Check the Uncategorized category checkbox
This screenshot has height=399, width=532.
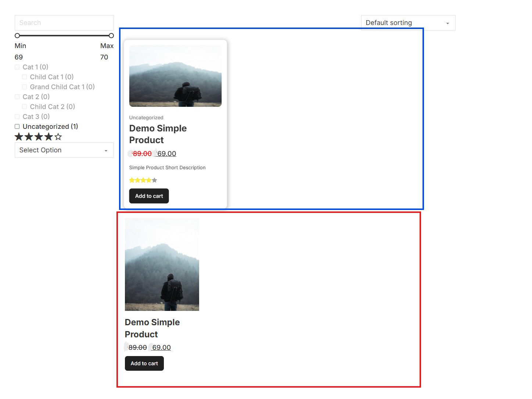(x=17, y=127)
